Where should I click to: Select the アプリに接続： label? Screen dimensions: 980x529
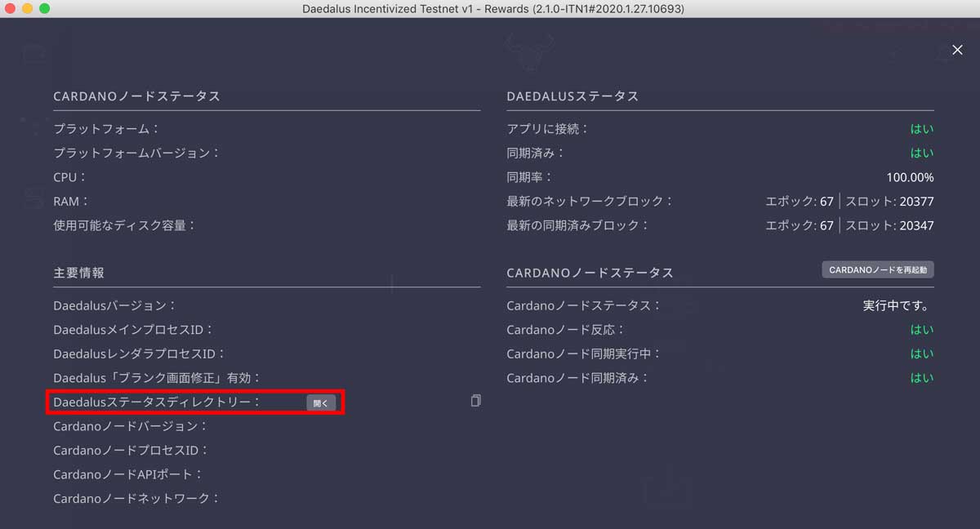(x=548, y=129)
